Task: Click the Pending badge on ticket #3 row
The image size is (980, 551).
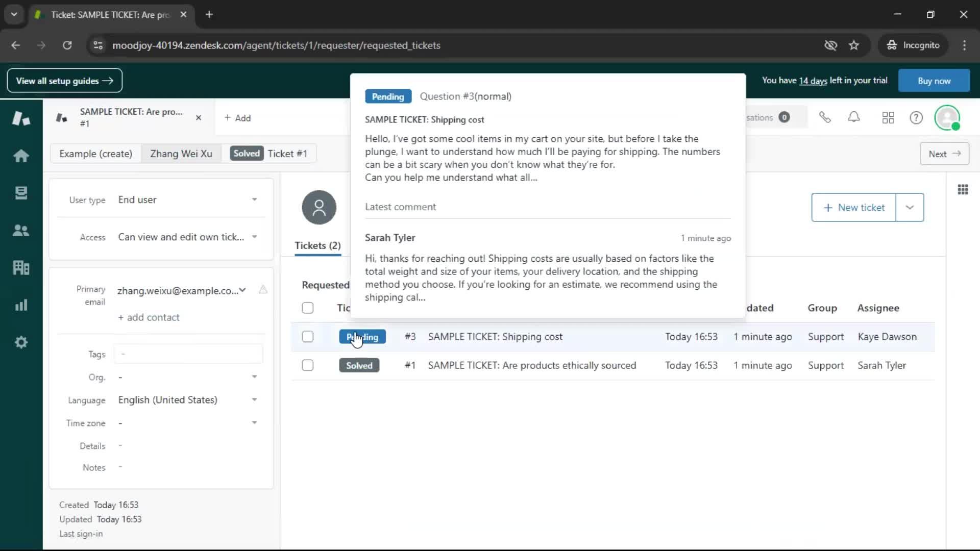Action: pyautogui.click(x=362, y=337)
